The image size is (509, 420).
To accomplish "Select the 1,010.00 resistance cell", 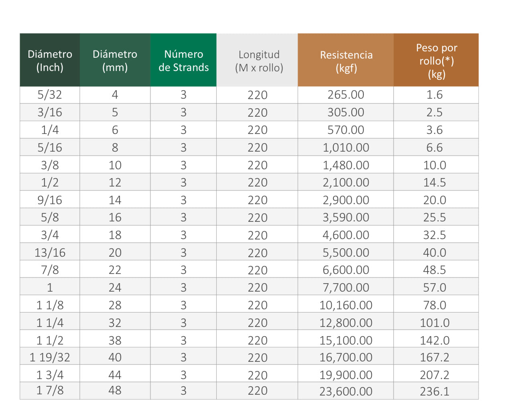I will tap(346, 148).
